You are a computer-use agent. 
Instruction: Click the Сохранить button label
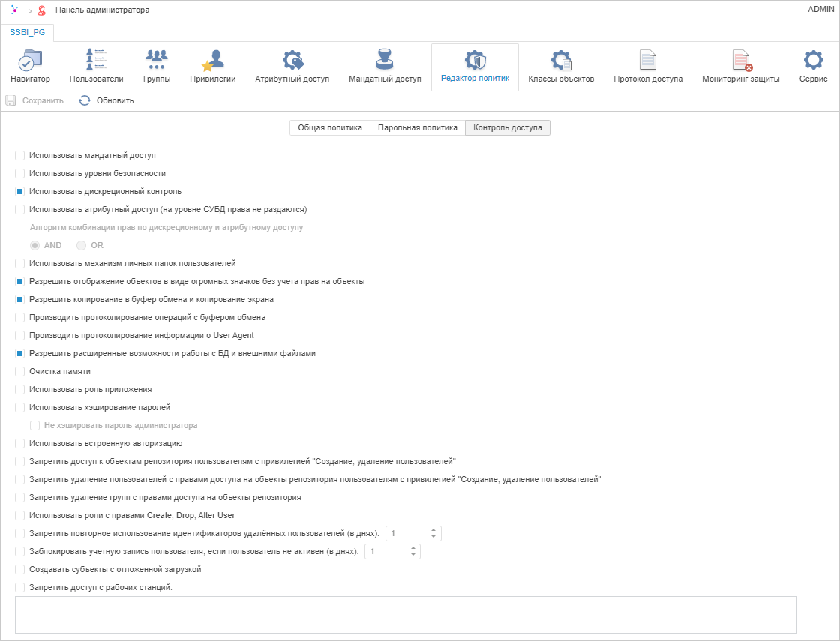pos(43,100)
